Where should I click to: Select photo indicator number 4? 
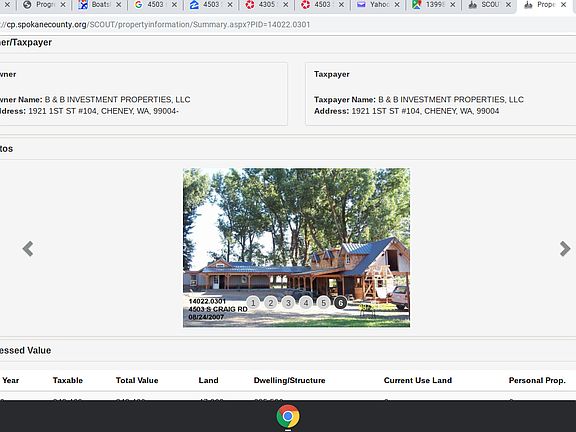306,303
